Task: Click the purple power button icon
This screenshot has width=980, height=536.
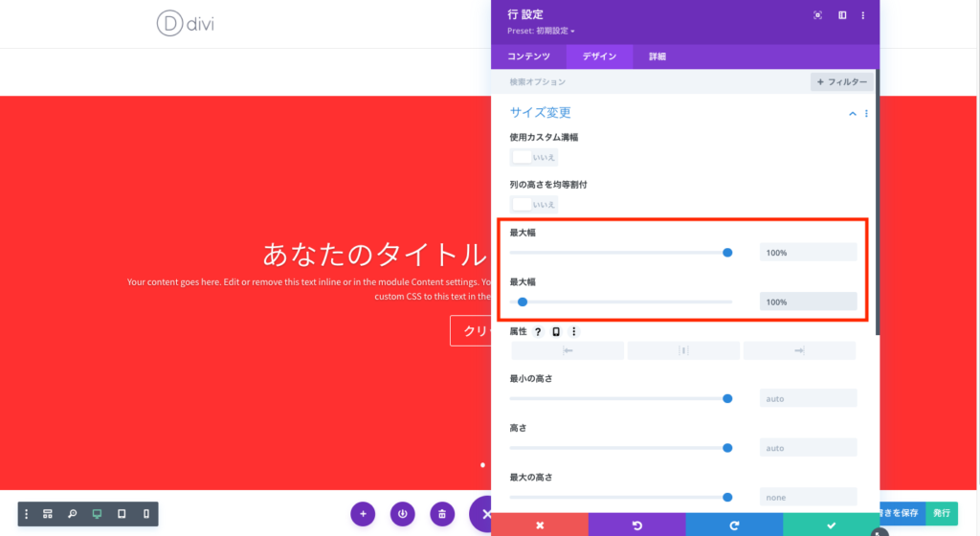Action: coord(403,514)
